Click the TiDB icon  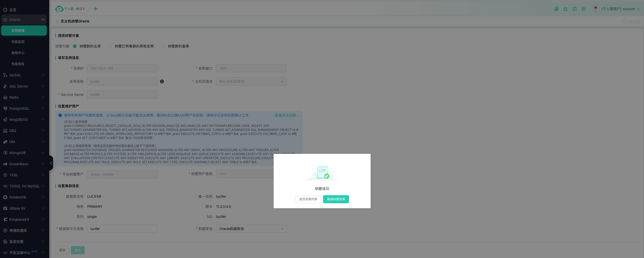click(5, 175)
